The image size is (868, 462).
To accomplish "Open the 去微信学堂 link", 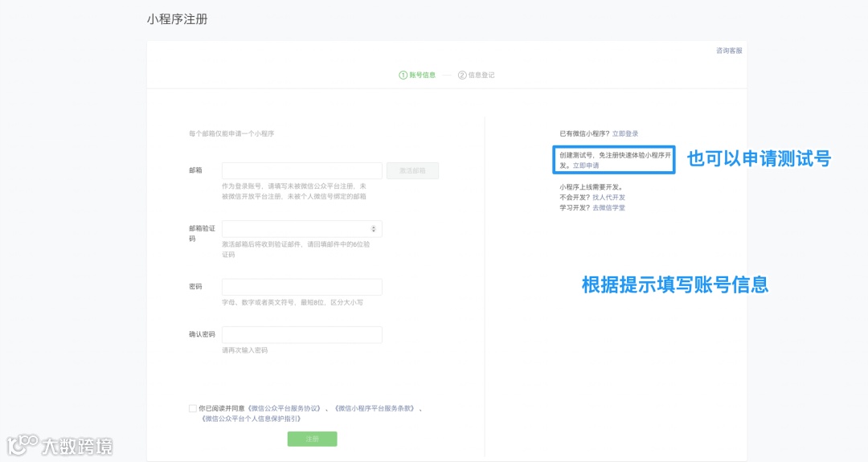I will (608, 207).
